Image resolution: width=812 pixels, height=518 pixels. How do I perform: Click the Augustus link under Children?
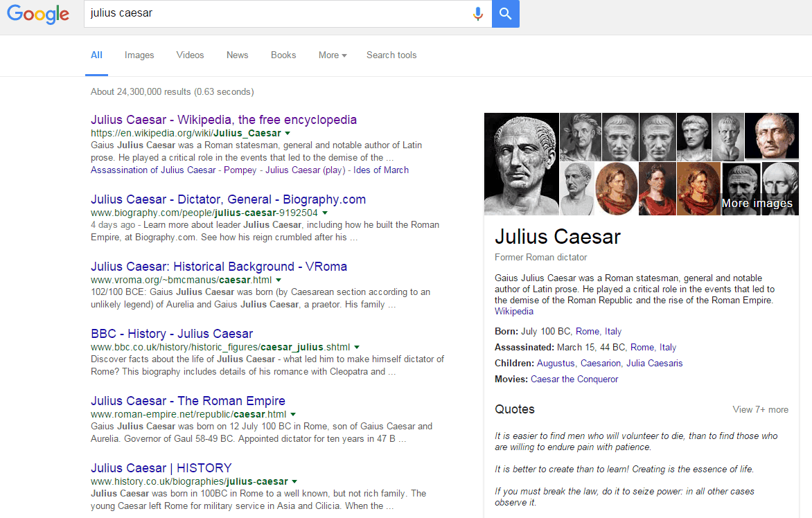[x=556, y=364]
